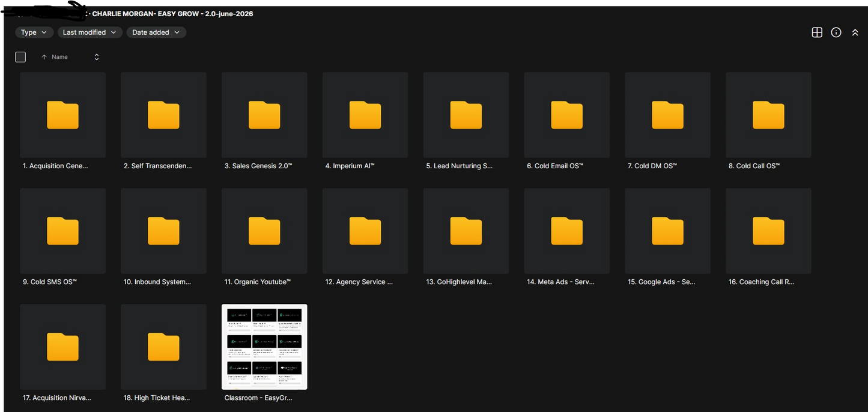Open the 9. Cold SMS OS folder icon

click(62, 231)
